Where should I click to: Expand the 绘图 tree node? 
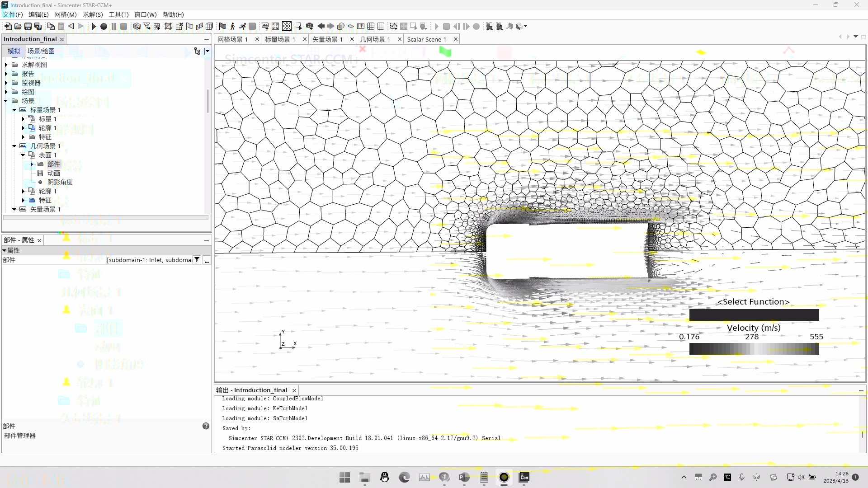6,92
